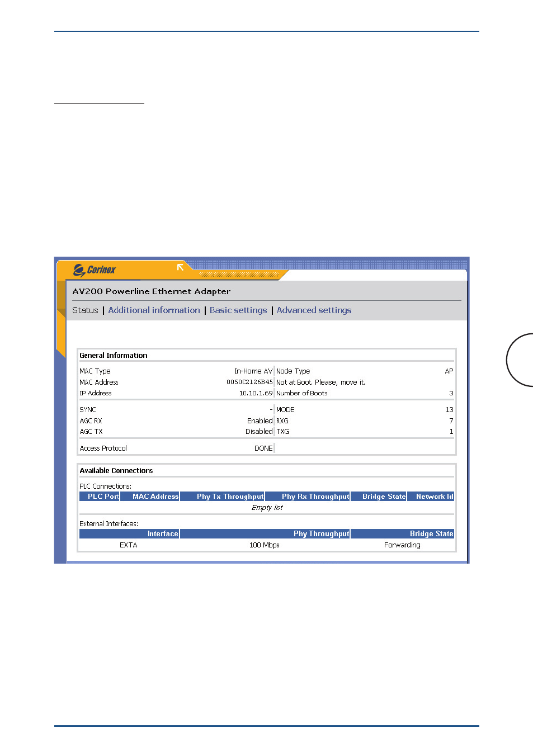The height and width of the screenshot is (756, 533).
Task: Click the Phy Throughput column header
Action: (x=265, y=534)
